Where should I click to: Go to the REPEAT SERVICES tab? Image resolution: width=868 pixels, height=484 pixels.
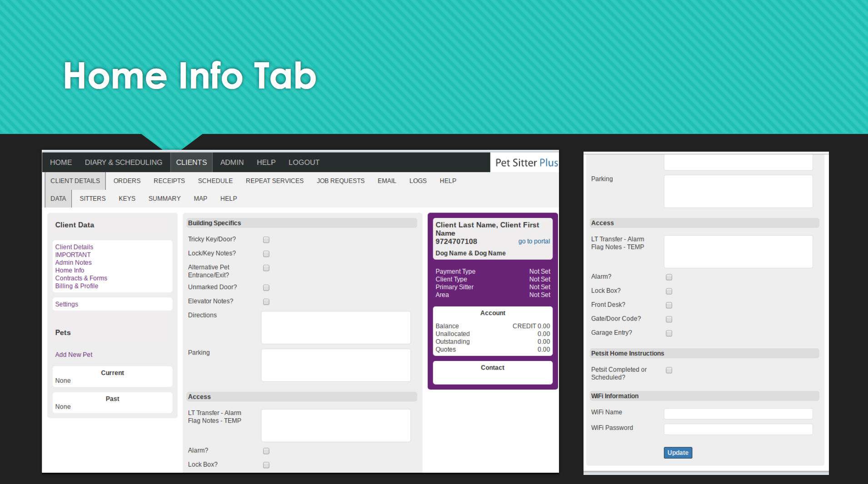[x=274, y=181]
